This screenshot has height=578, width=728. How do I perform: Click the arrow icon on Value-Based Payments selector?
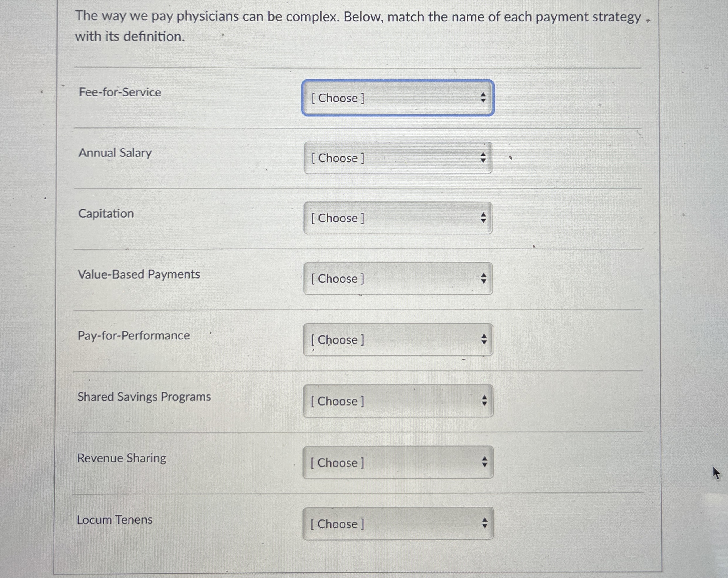(x=483, y=279)
